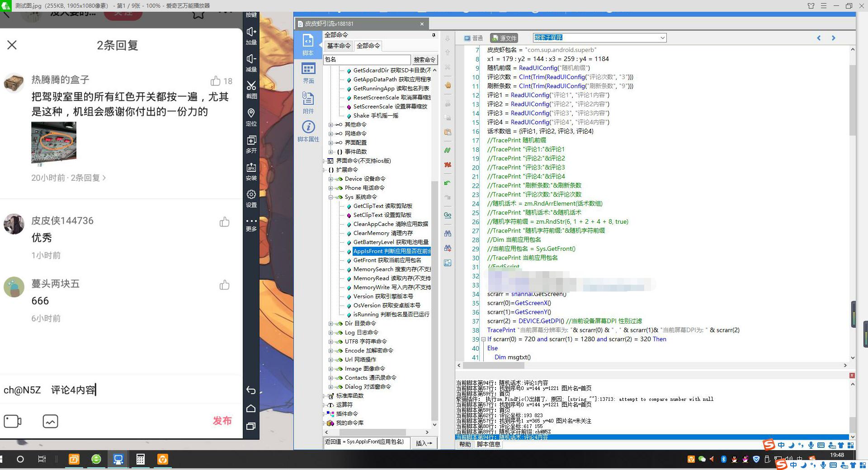Expand the Device 设备命令 tree node
Viewport: 868px width, 470px height.
(x=331, y=179)
